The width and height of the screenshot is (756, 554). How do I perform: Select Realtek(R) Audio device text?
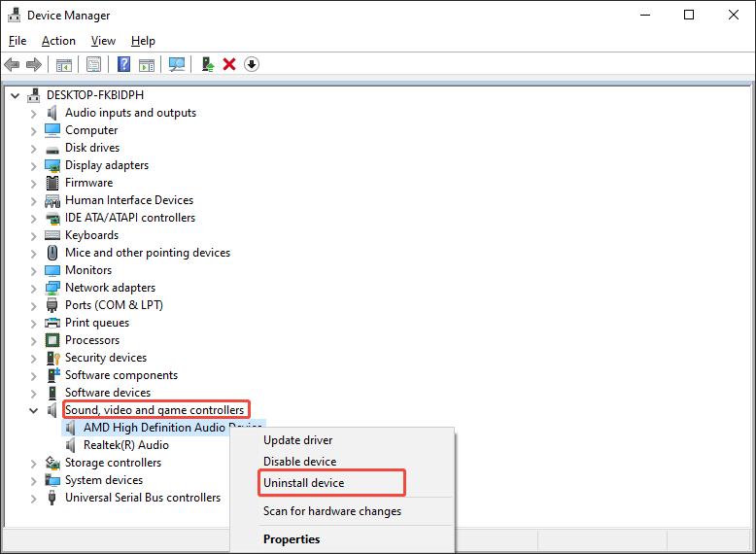126,445
